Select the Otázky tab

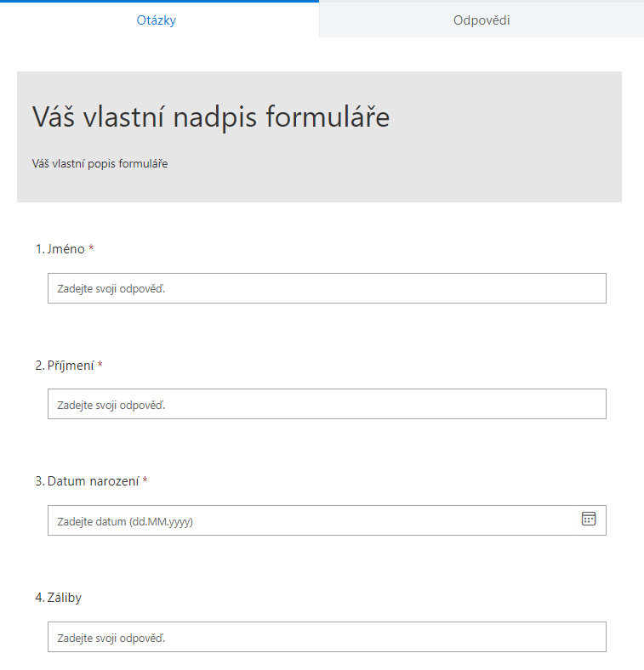click(157, 20)
